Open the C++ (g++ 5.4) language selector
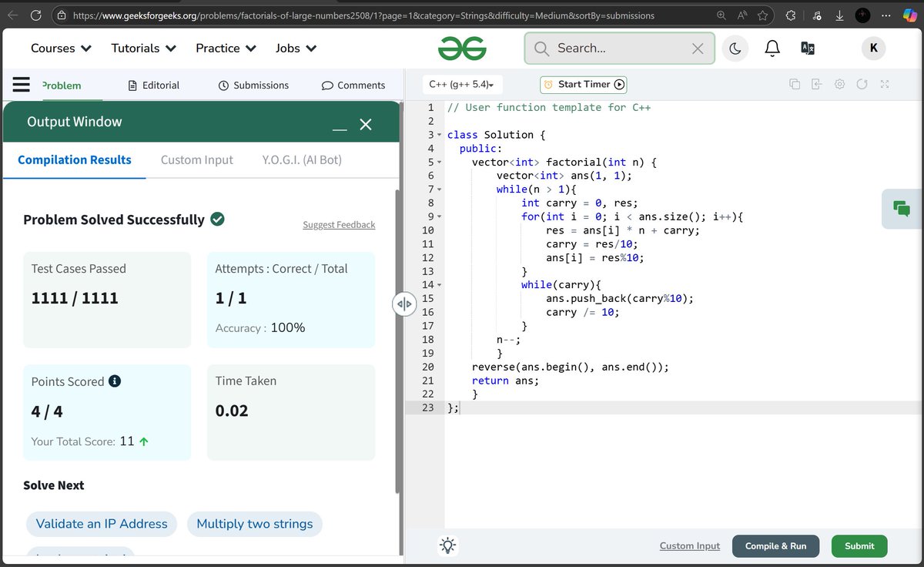This screenshot has height=567, width=924. pyautogui.click(x=461, y=85)
